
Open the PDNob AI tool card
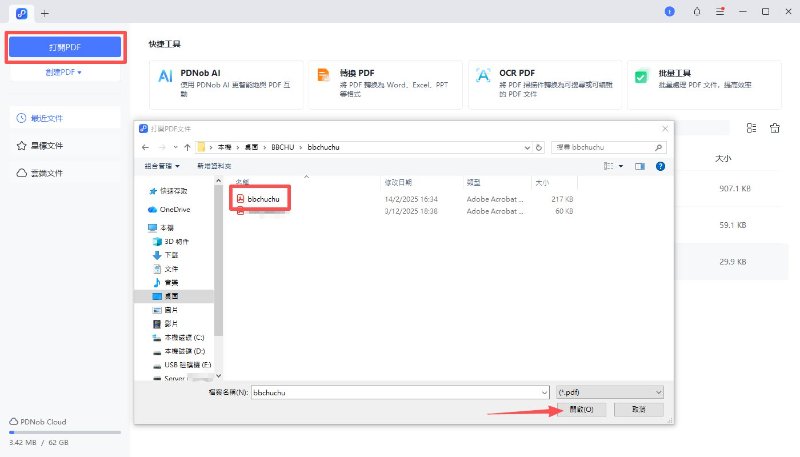226,85
